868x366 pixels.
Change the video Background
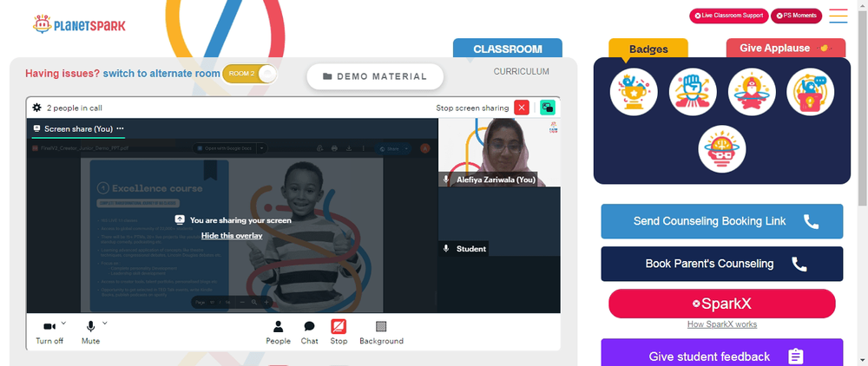tap(381, 332)
